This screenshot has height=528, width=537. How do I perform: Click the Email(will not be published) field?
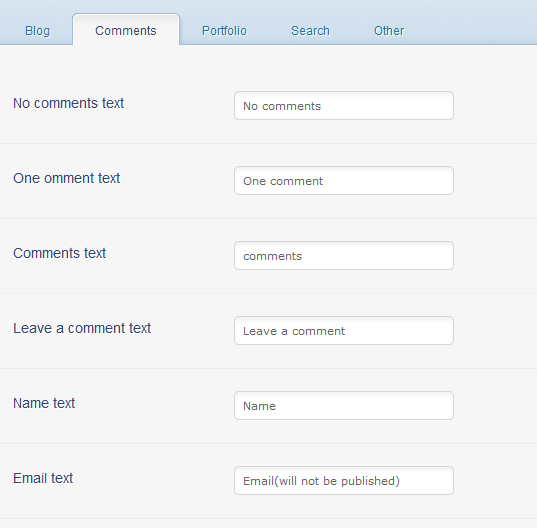coord(344,481)
